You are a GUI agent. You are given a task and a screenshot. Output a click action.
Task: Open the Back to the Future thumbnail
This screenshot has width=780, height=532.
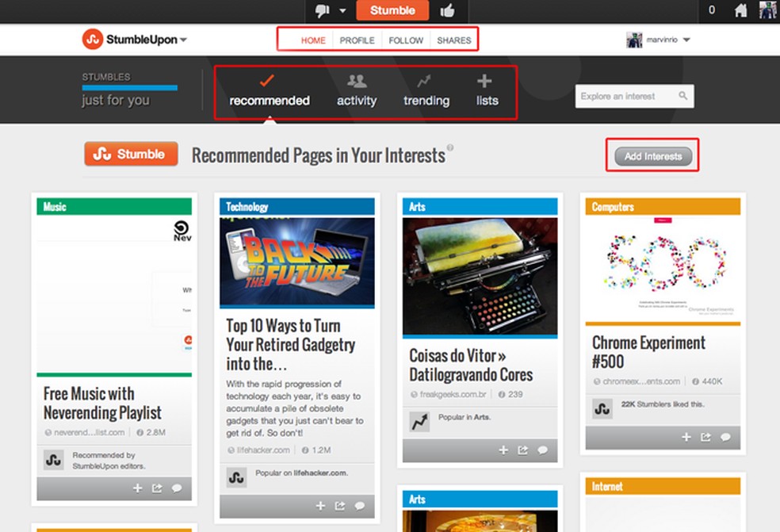pos(297,262)
